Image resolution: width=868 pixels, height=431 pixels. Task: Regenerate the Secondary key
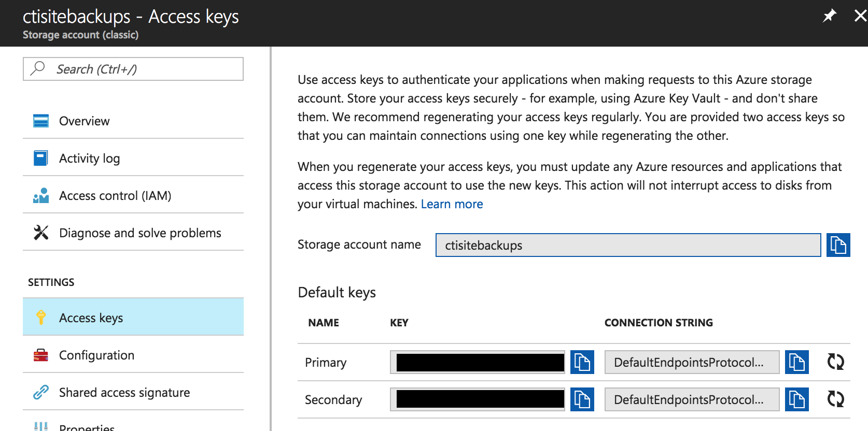(x=835, y=399)
